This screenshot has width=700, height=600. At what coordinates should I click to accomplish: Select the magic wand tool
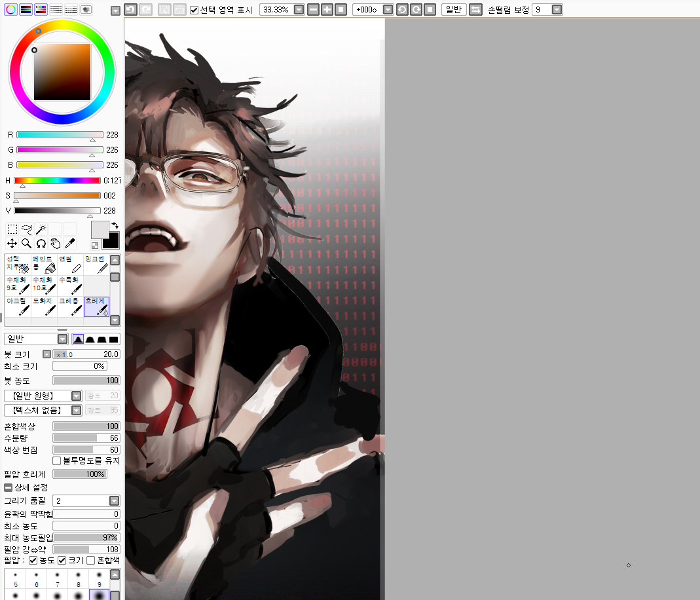(41, 229)
